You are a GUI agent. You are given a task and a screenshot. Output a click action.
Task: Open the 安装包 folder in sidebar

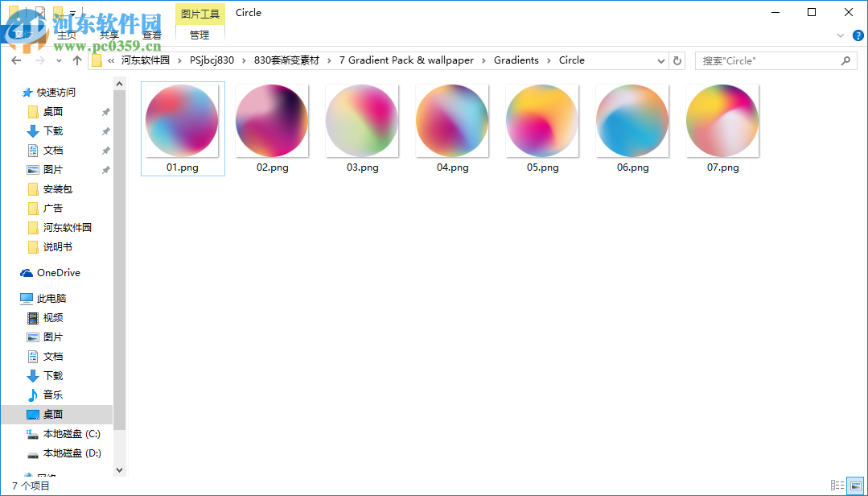(58, 189)
